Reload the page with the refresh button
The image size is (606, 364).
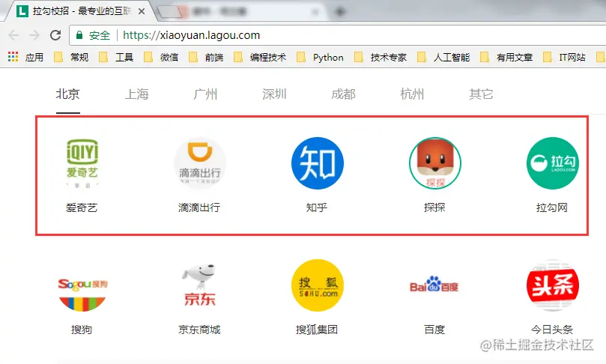(x=55, y=35)
